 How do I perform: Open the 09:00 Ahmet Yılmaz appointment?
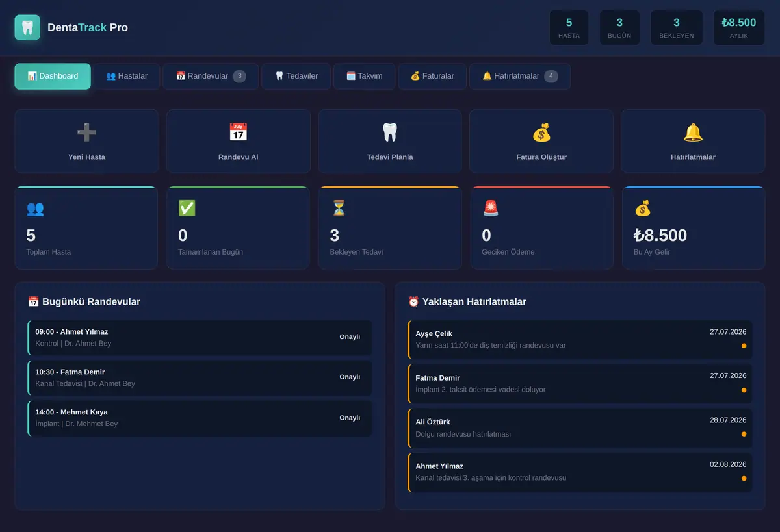point(200,337)
